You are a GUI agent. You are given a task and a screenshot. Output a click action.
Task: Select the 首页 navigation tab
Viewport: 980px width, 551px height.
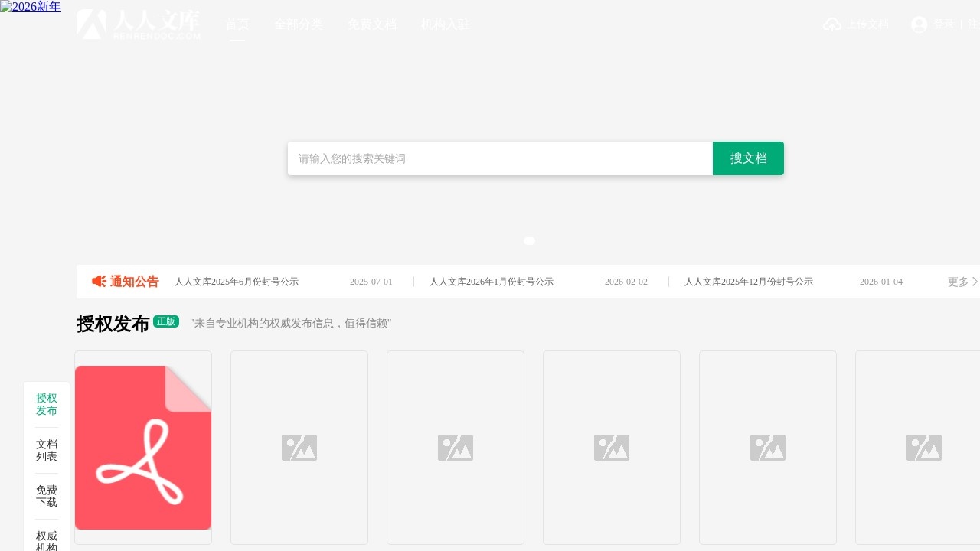pyautogui.click(x=237, y=24)
